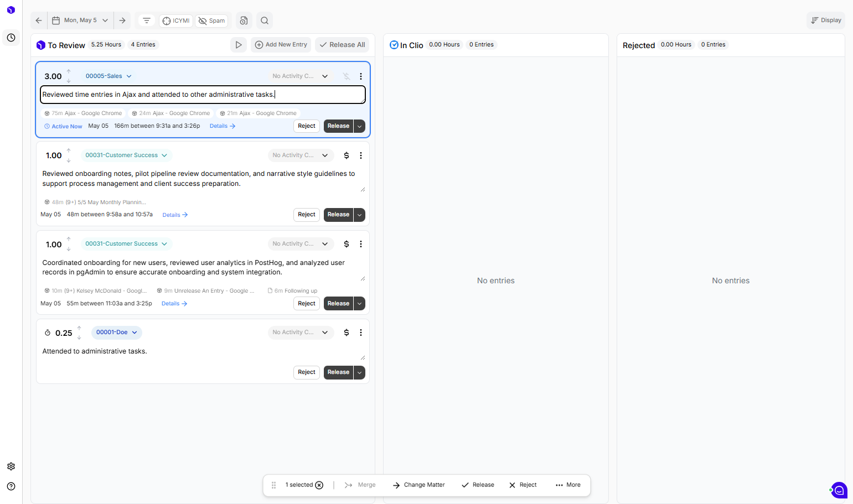Screen dimensions: 853x504
Task: Release the 3.00 Sales entry
Action: 338,126
